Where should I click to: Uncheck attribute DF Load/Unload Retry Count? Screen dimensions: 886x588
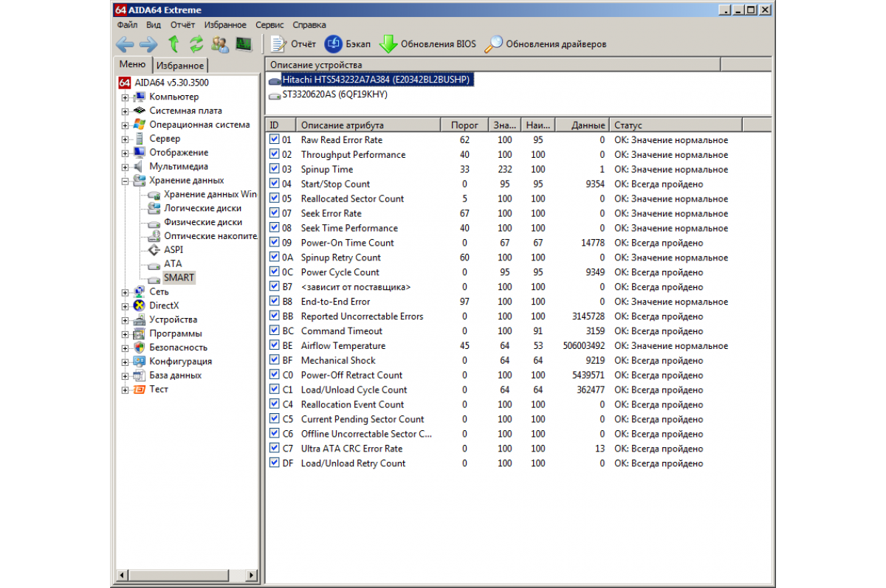pyautogui.click(x=275, y=463)
